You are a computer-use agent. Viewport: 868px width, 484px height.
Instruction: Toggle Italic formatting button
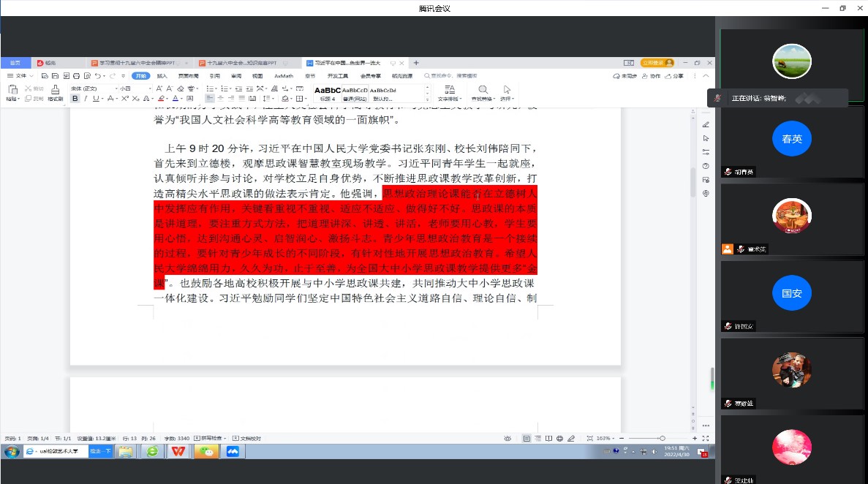[x=86, y=98]
